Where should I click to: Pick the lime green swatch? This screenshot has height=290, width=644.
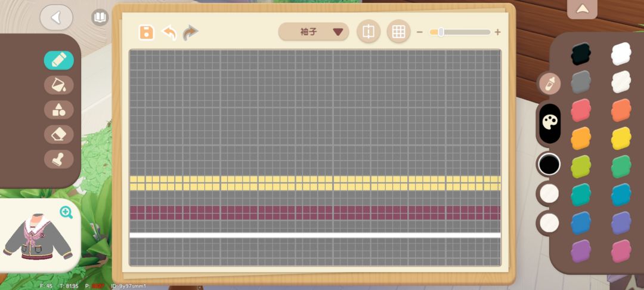581,166
